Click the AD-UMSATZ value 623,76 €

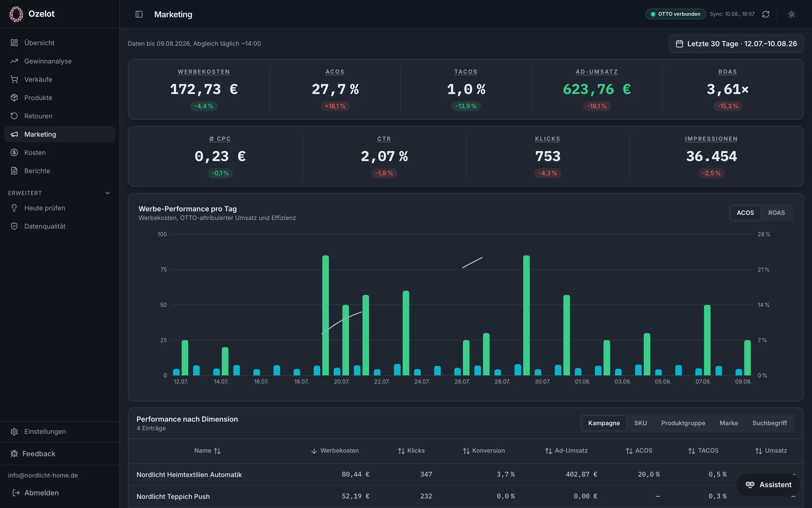[597, 89]
